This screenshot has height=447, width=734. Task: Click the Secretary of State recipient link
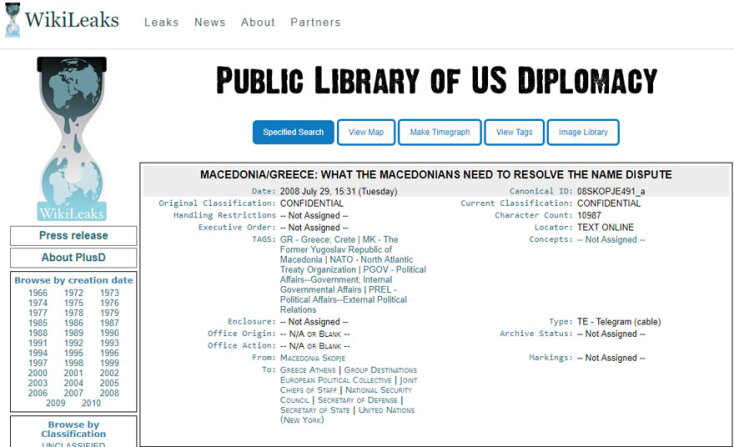(315, 410)
